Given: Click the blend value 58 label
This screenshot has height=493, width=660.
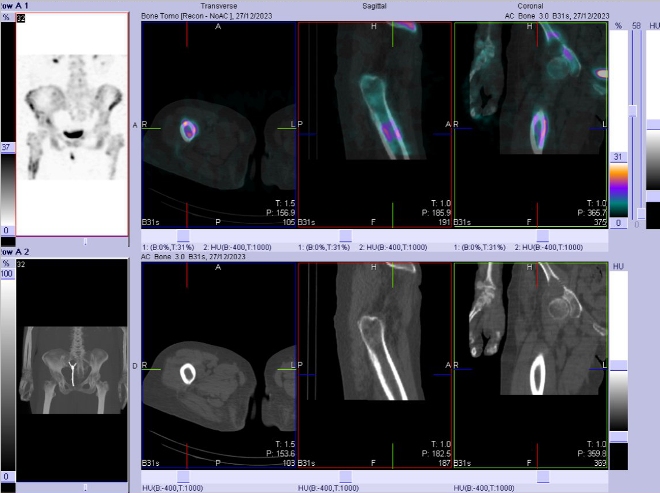Looking at the screenshot, I should 636,26.
